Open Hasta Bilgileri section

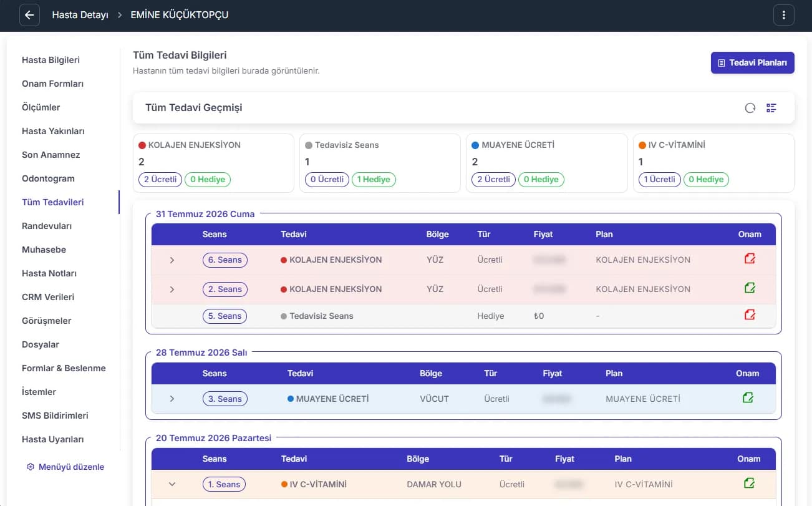tap(51, 60)
